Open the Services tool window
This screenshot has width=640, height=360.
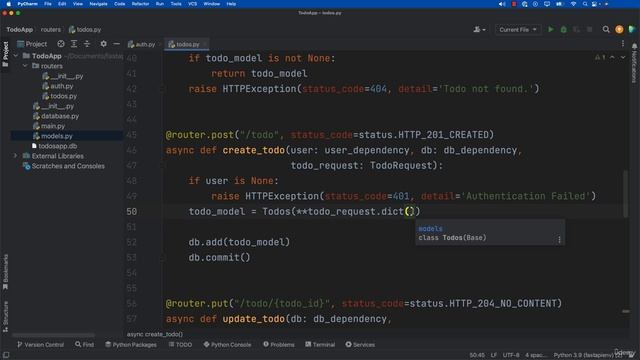(x=360, y=344)
